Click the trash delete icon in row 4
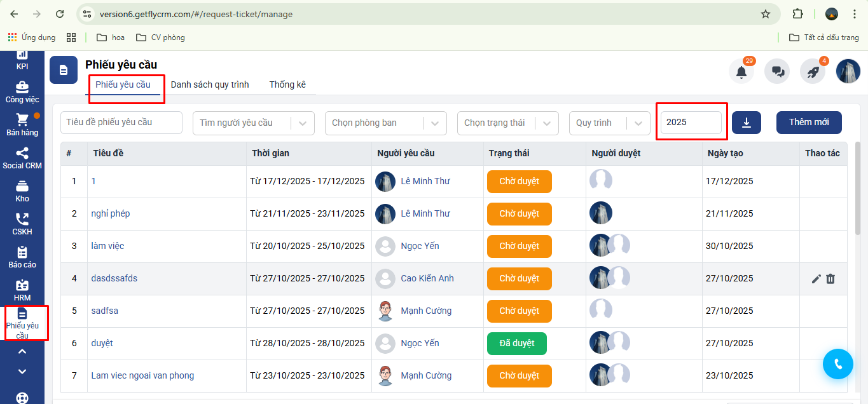Image resolution: width=868 pixels, height=404 pixels. point(830,278)
